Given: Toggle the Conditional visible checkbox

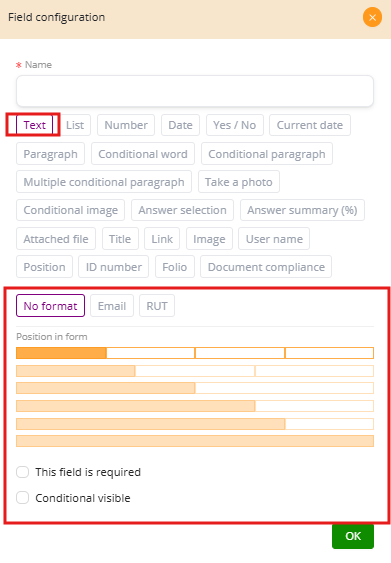Looking at the screenshot, I should (x=22, y=498).
